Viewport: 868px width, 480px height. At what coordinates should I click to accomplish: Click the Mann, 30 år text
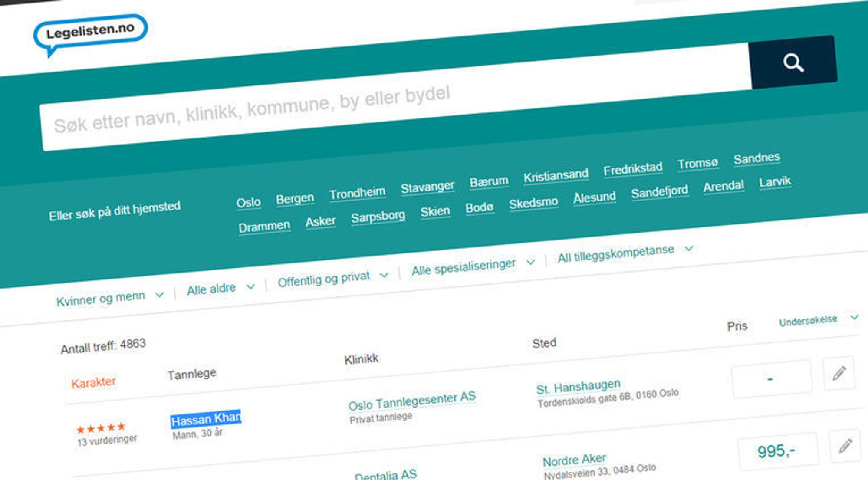tap(197, 433)
